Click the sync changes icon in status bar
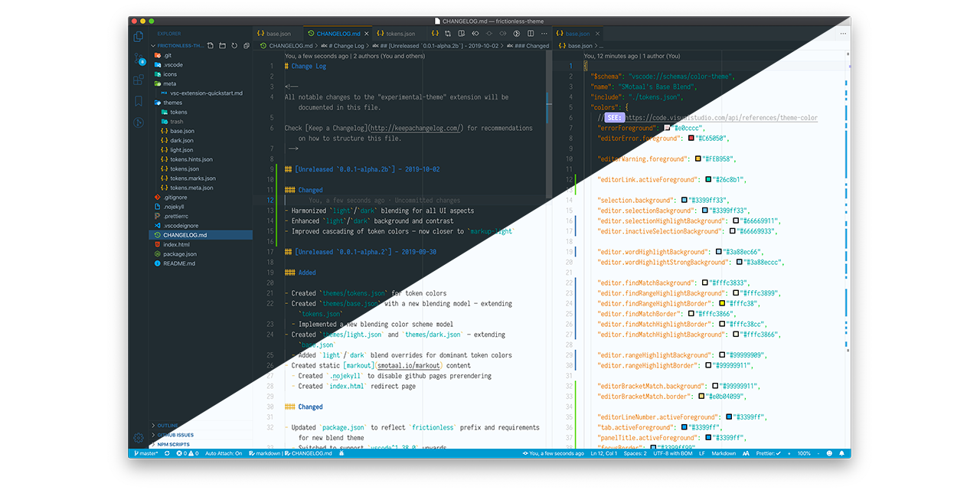 [167, 453]
